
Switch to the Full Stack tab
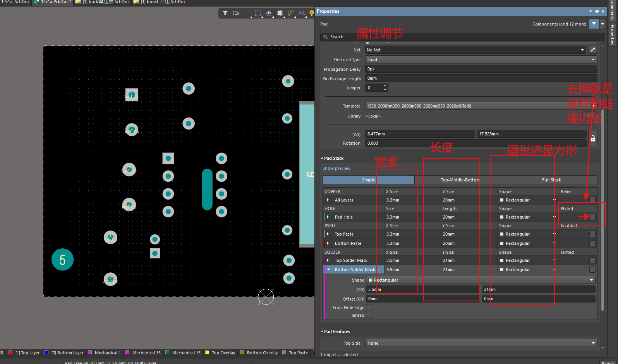551,180
